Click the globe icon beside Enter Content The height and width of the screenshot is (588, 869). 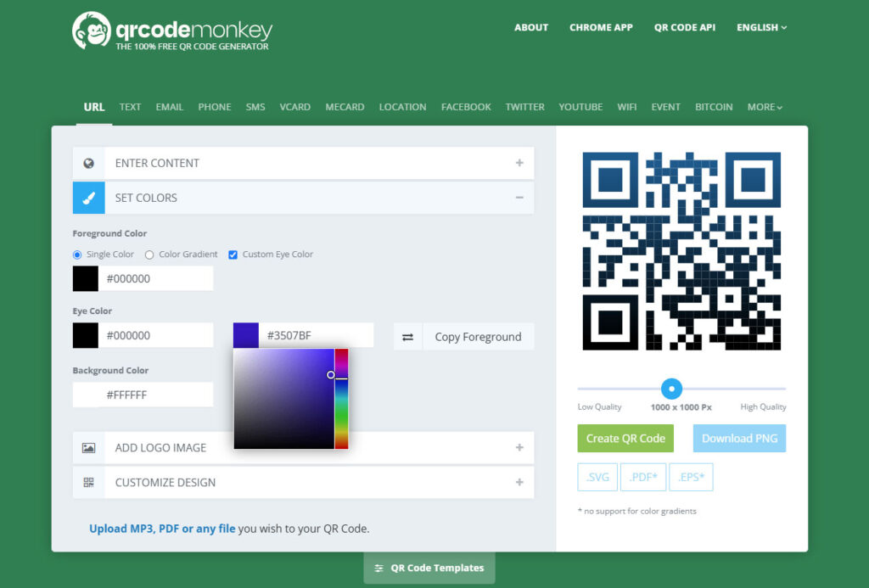coord(88,163)
